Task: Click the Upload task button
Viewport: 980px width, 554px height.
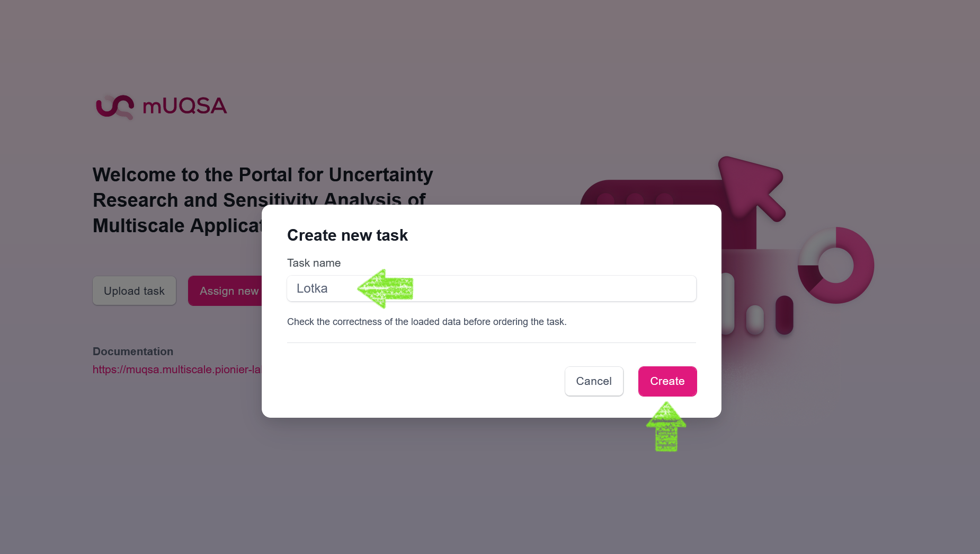Action: pos(135,291)
